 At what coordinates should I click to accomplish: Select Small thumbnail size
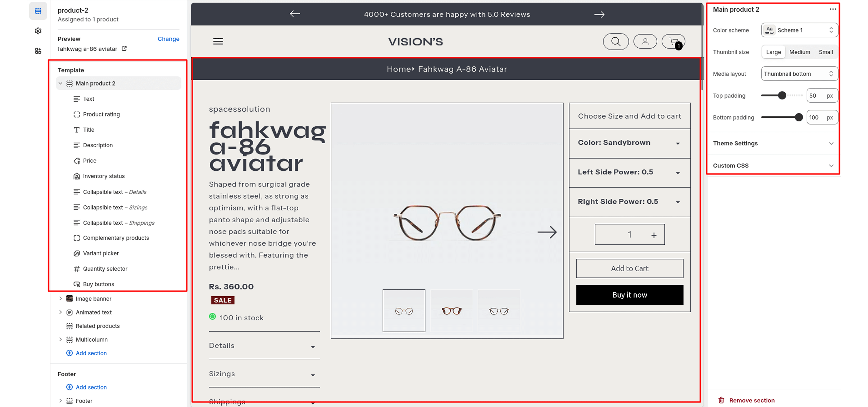point(826,52)
